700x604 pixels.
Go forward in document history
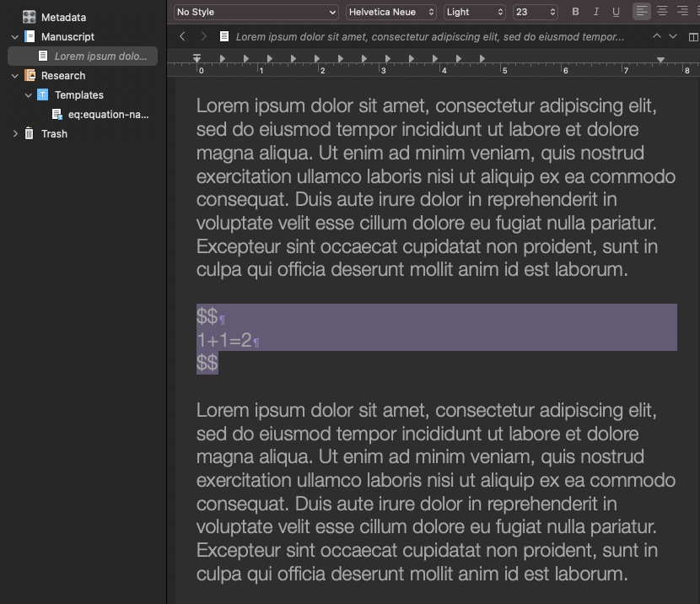[203, 36]
